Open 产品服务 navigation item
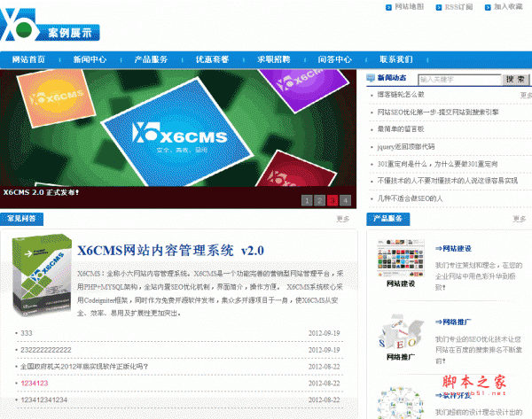Viewport: 532px width, 419px height. 151,59
